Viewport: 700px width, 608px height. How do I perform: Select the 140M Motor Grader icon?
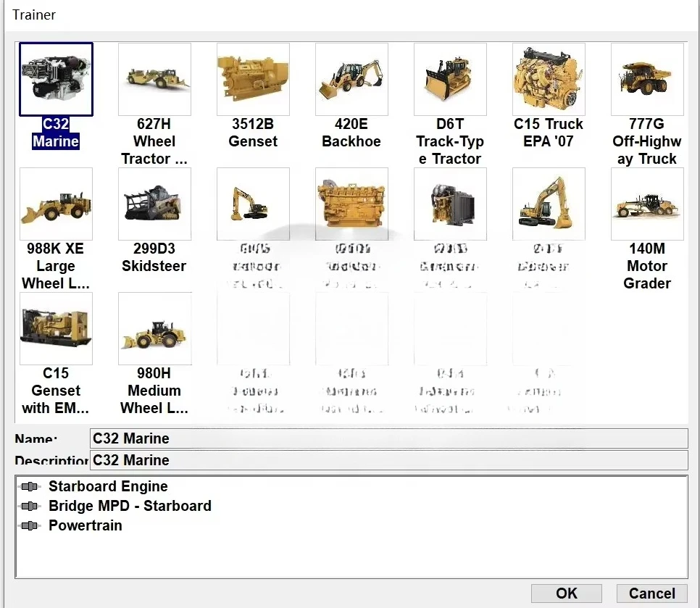click(647, 204)
